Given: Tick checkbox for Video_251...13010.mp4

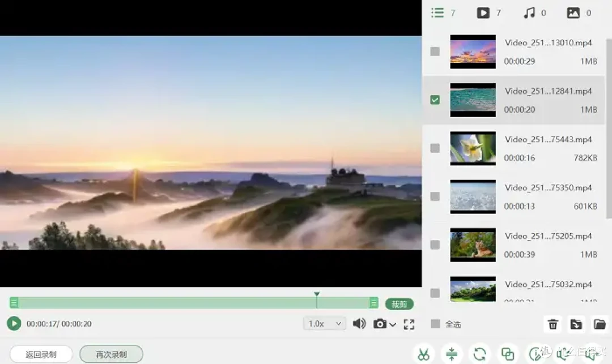Looking at the screenshot, I should [x=435, y=52].
